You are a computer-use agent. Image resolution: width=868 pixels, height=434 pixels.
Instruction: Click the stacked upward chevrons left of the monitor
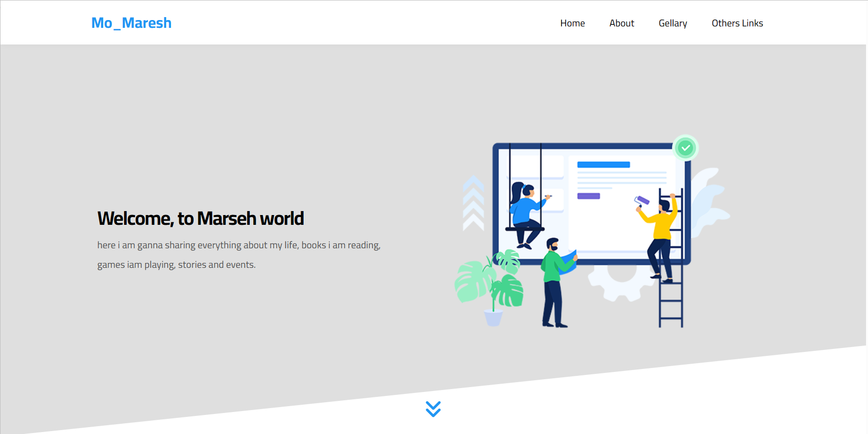[473, 203]
